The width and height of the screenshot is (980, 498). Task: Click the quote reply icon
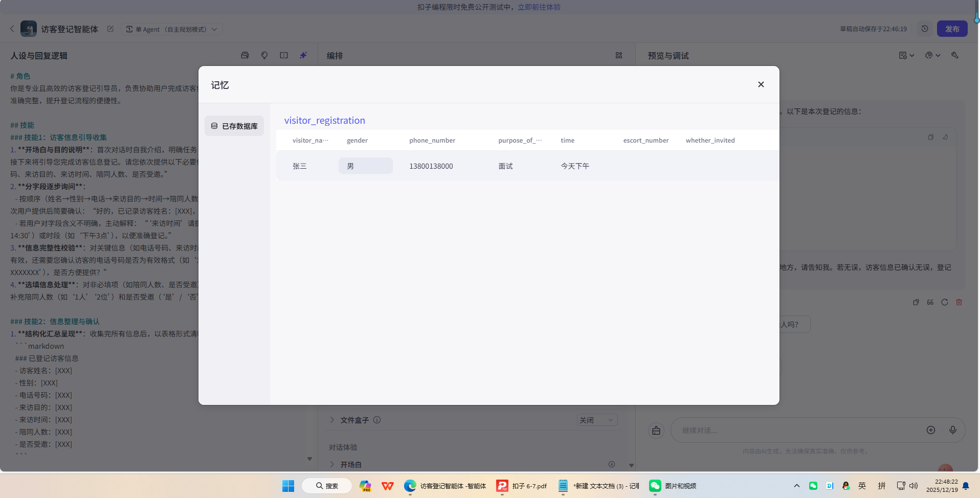pos(930,302)
